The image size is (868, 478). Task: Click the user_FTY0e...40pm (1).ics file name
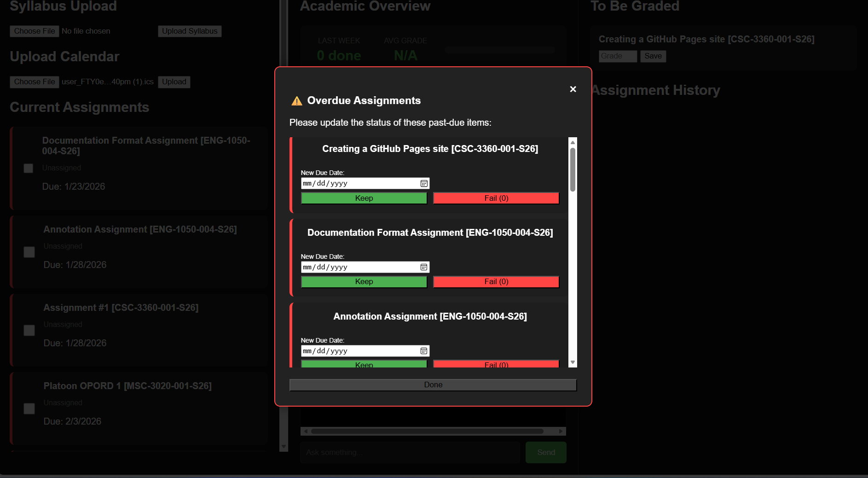108,82
